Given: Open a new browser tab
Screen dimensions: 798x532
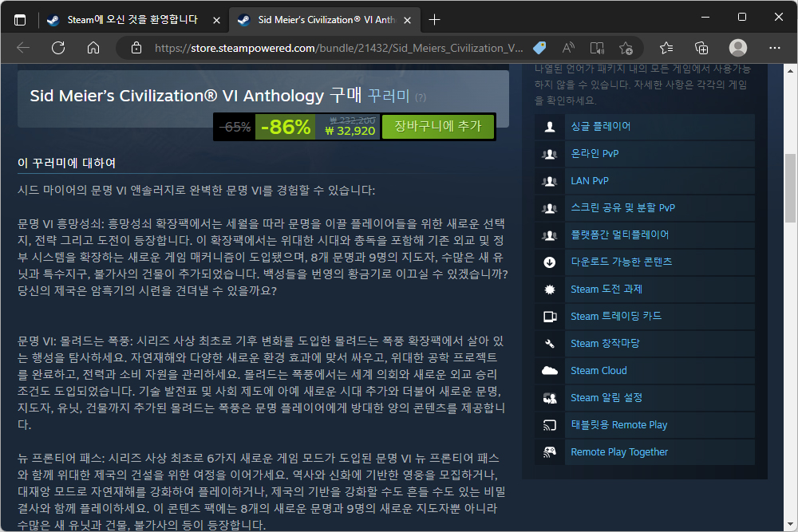Looking at the screenshot, I should click(x=434, y=20).
